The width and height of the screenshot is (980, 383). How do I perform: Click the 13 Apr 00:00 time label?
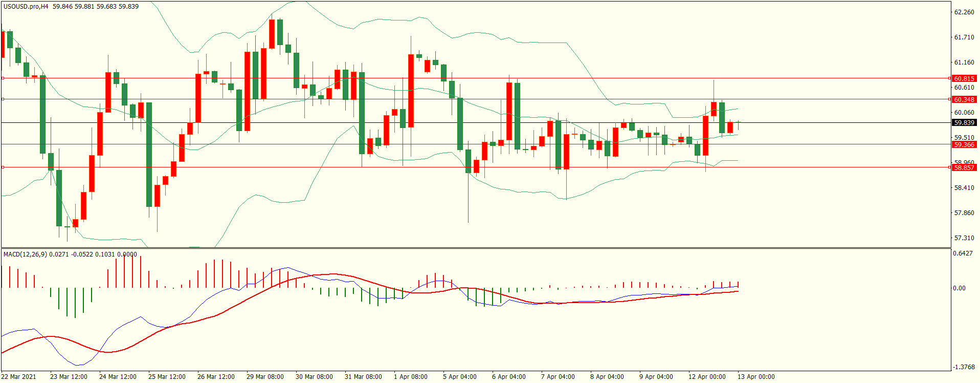(755, 377)
